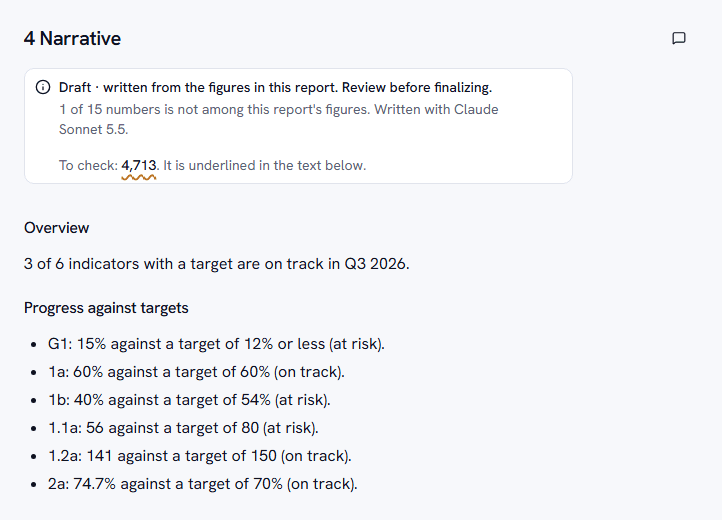Viewport: 722px width, 520px height.
Task: Click the info icon in draft notice
Action: pos(43,87)
